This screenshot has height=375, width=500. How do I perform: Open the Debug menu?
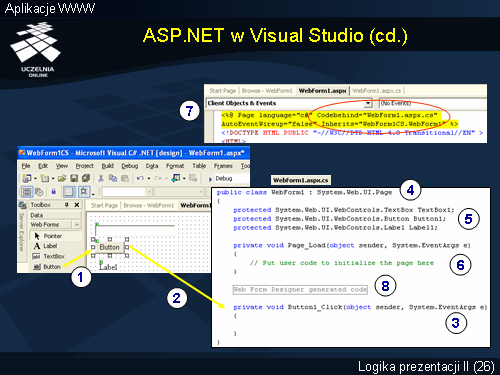coord(129,166)
